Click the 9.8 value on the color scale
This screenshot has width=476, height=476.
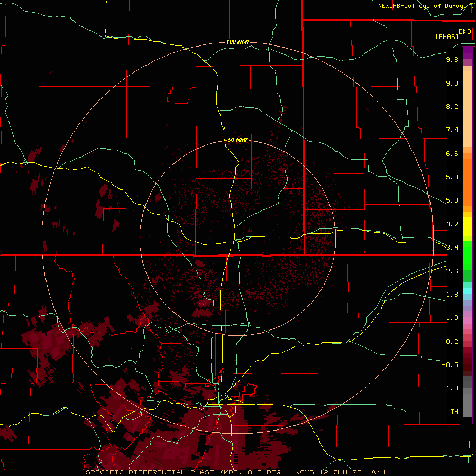pos(452,59)
